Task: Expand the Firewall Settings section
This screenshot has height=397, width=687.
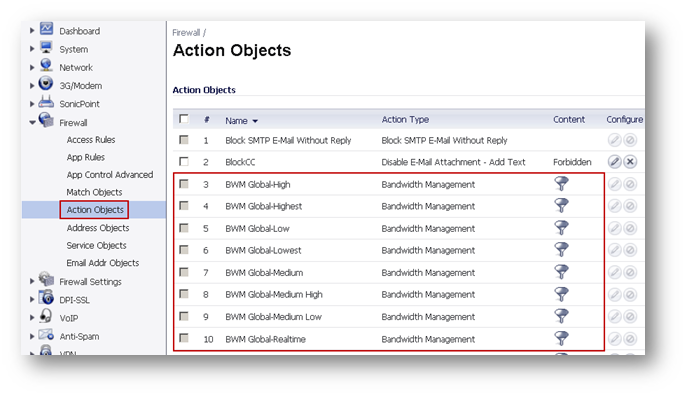Action: click(x=32, y=281)
